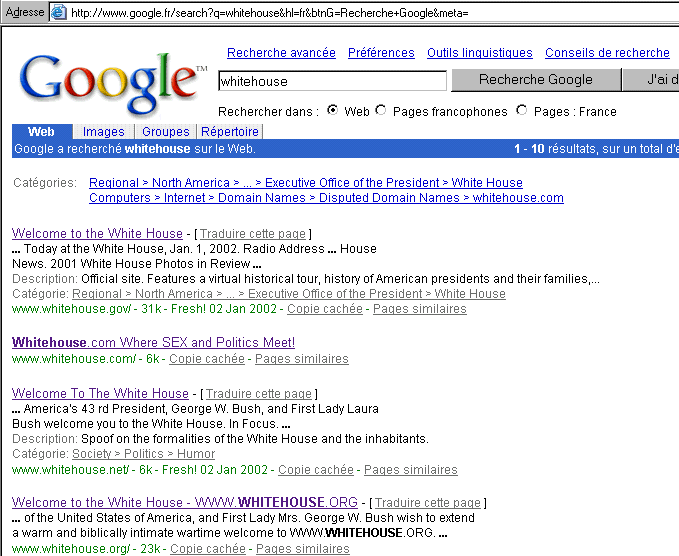The width and height of the screenshot is (679, 556).
Task: Click the 'Google a recherché whitehouse' status text
Action: pyautogui.click(x=135, y=149)
